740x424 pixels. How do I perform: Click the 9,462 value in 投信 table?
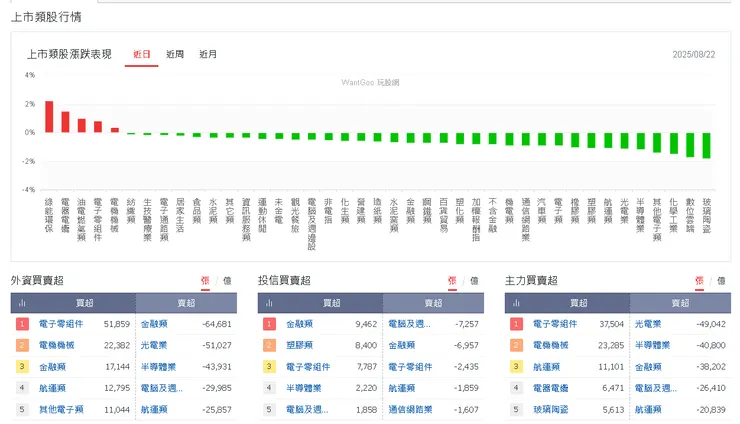(366, 324)
